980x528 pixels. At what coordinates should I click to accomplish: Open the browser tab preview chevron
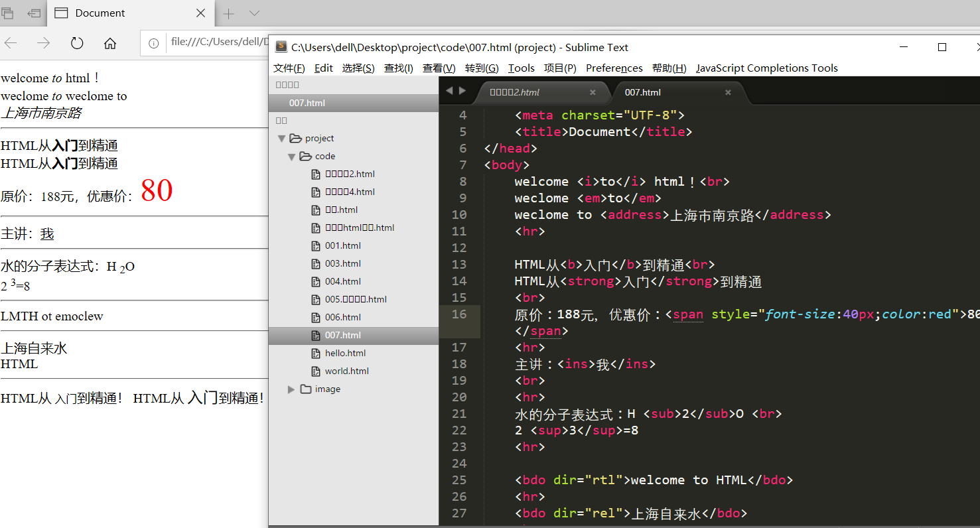click(x=254, y=13)
